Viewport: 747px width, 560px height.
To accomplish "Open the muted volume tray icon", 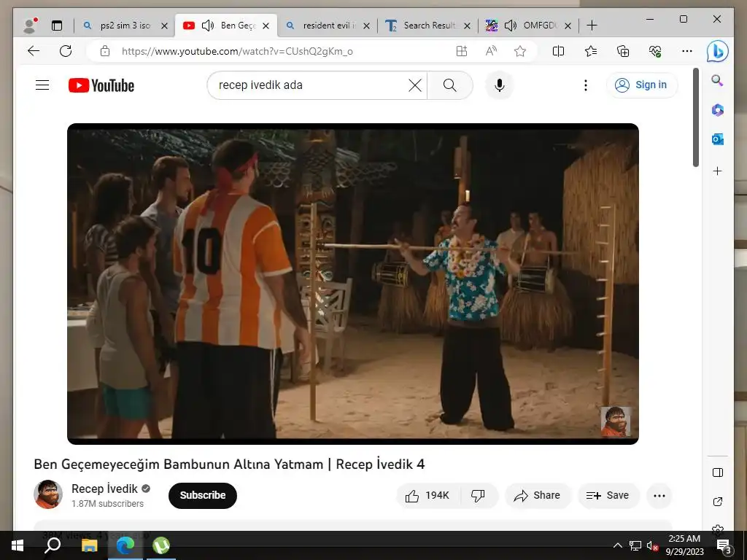I will point(652,545).
